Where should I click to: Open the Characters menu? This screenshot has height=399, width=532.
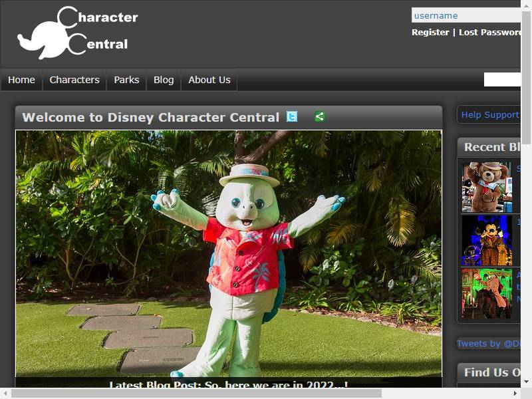pyautogui.click(x=74, y=80)
